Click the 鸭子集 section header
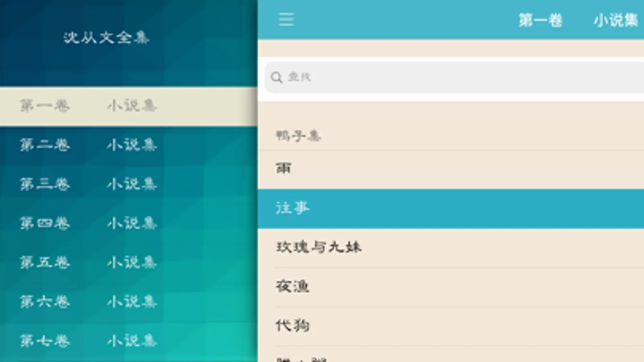Screen dimensions: 644x362 click(298, 136)
